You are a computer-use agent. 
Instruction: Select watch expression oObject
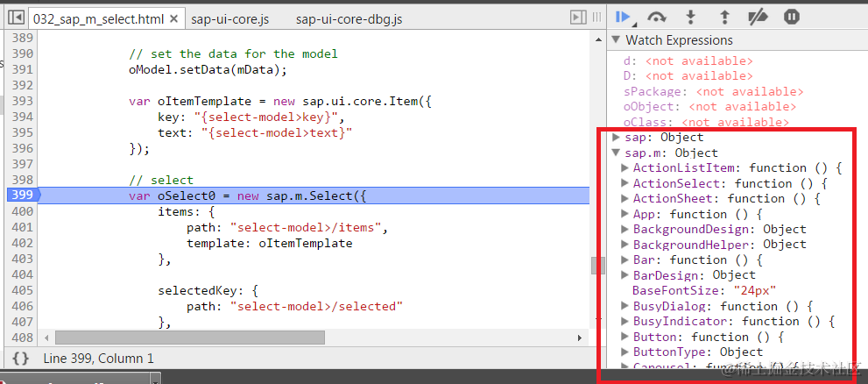pos(709,106)
